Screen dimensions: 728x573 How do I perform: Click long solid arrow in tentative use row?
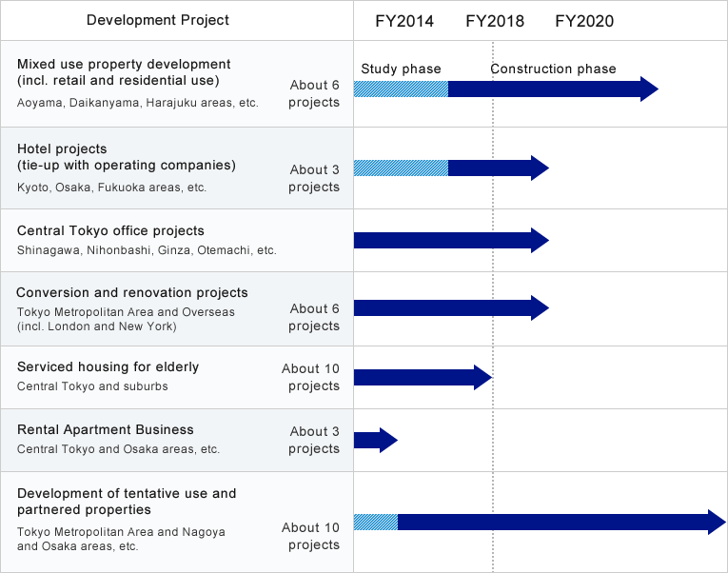click(561, 523)
